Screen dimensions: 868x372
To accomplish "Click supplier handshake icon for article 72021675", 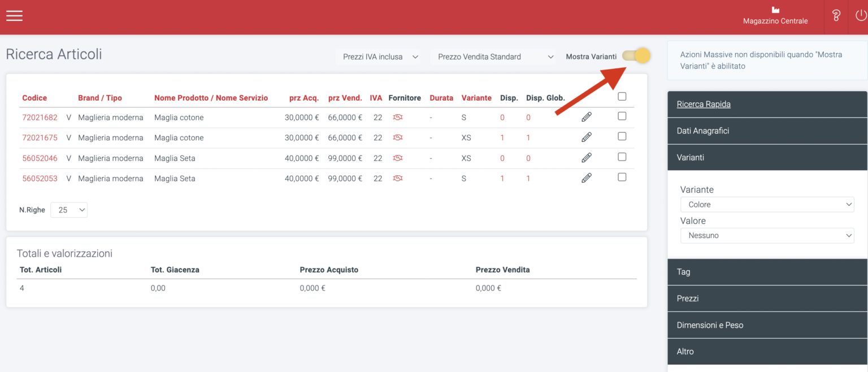I will pyautogui.click(x=398, y=137).
